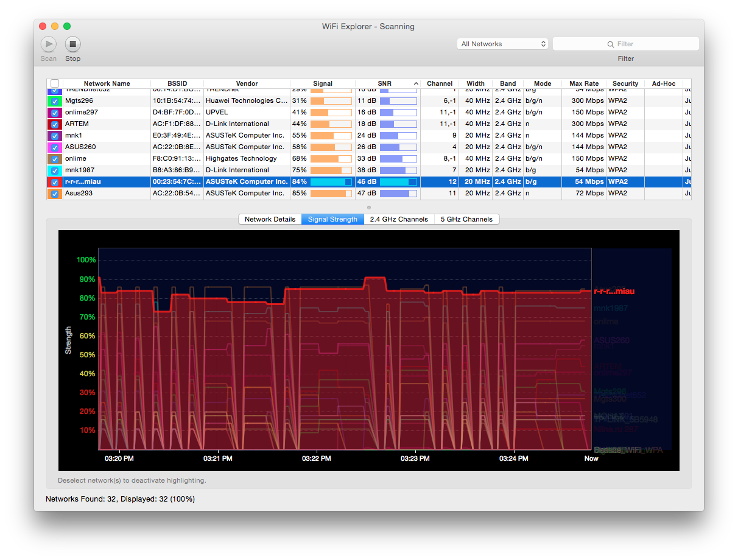Image resolution: width=738 pixels, height=560 pixels.
Task: Click D-Link International vendor in mnk1987 row
Action: pos(237,170)
